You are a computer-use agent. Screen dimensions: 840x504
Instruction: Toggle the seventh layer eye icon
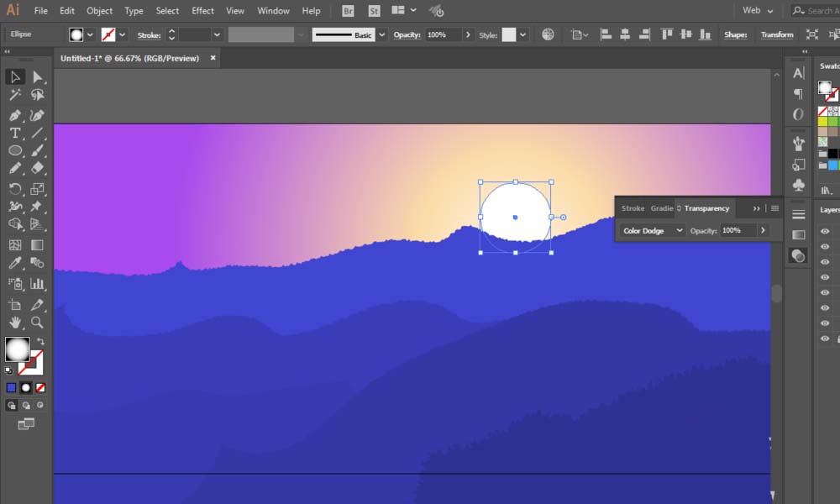[825, 323]
